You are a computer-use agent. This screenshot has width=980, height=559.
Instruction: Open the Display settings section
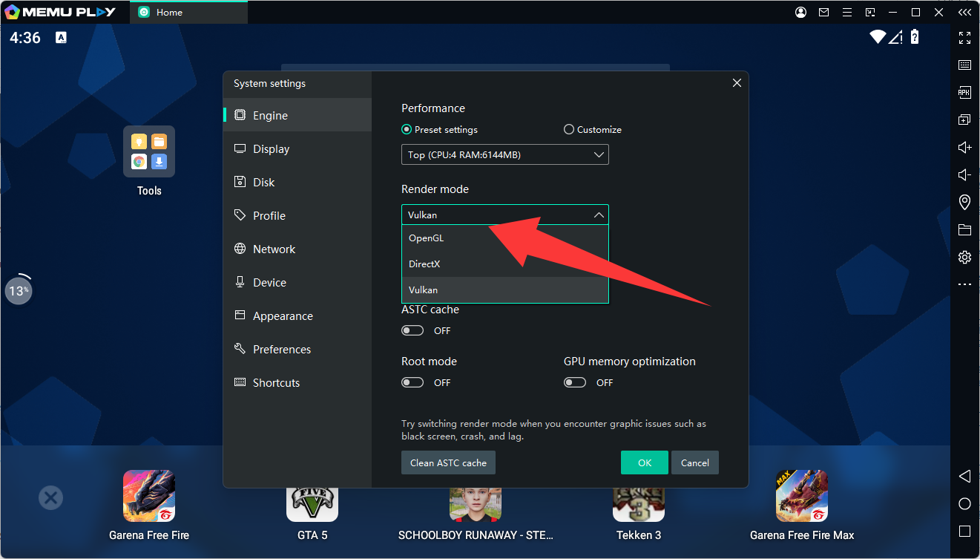[x=271, y=149]
